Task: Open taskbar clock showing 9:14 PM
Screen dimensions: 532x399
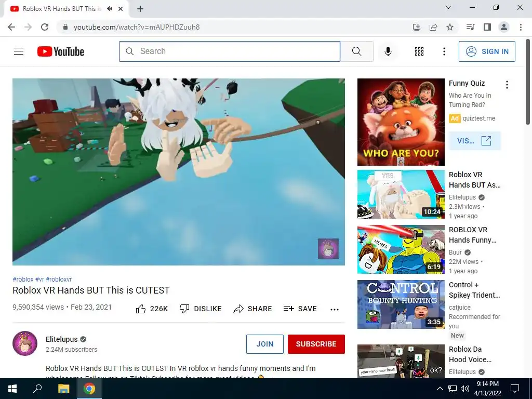Action: coord(488,389)
